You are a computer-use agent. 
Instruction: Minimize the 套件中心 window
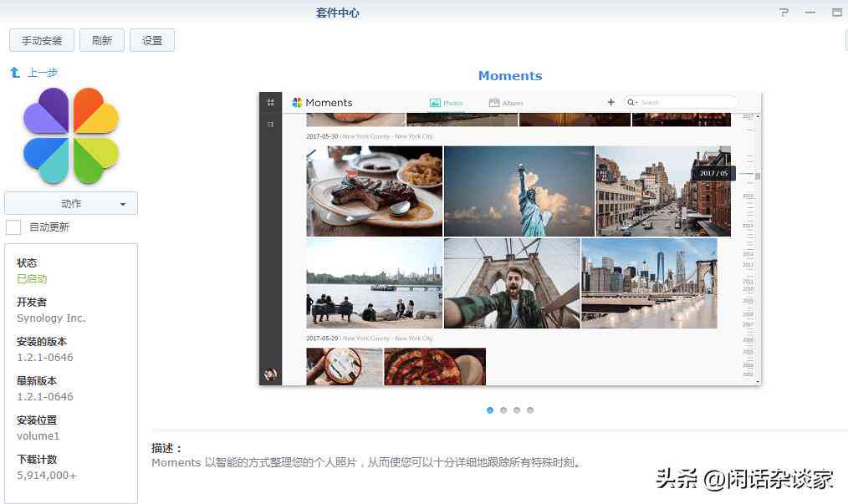tap(810, 12)
